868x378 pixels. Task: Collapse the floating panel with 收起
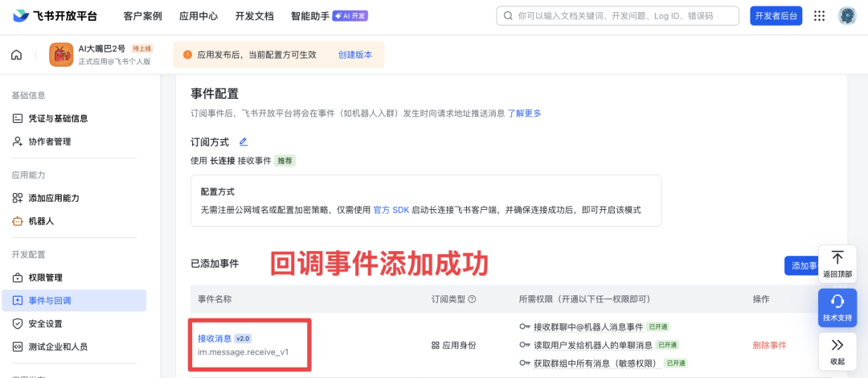pos(837,351)
